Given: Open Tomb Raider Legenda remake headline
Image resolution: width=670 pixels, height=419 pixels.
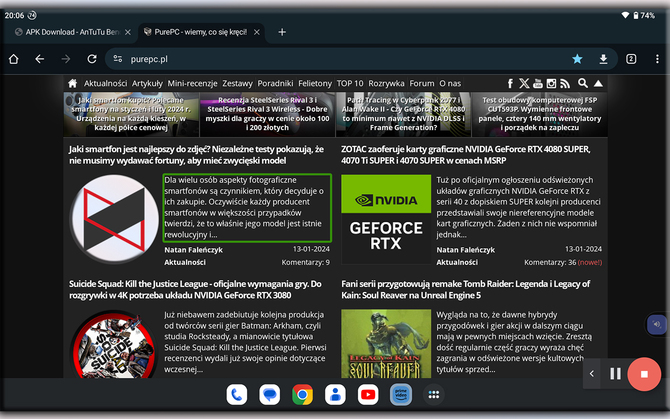Looking at the screenshot, I should (466, 290).
